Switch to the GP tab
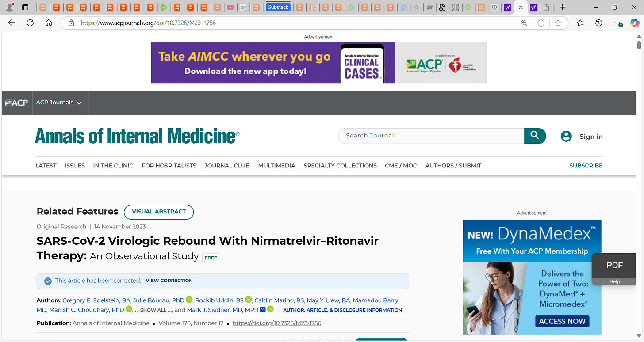 [x=243, y=7]
